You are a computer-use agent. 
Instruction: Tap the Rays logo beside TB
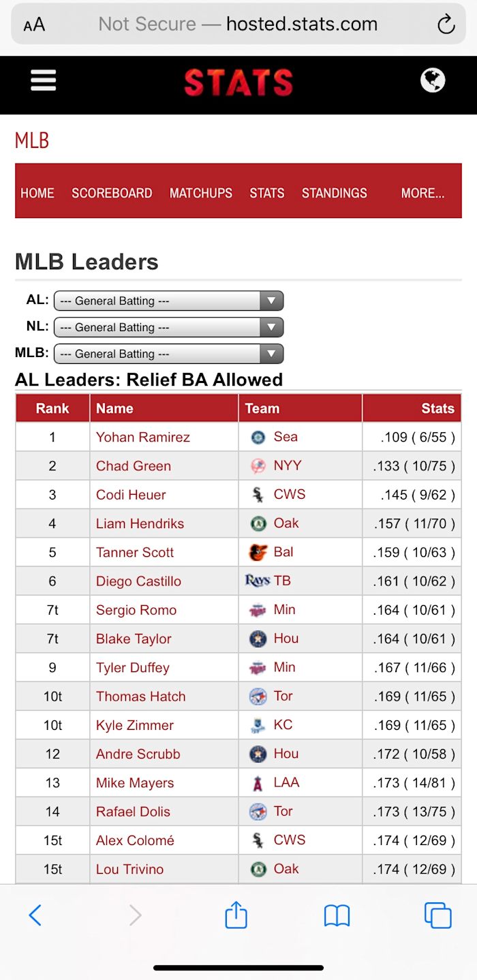pos(258,581)
